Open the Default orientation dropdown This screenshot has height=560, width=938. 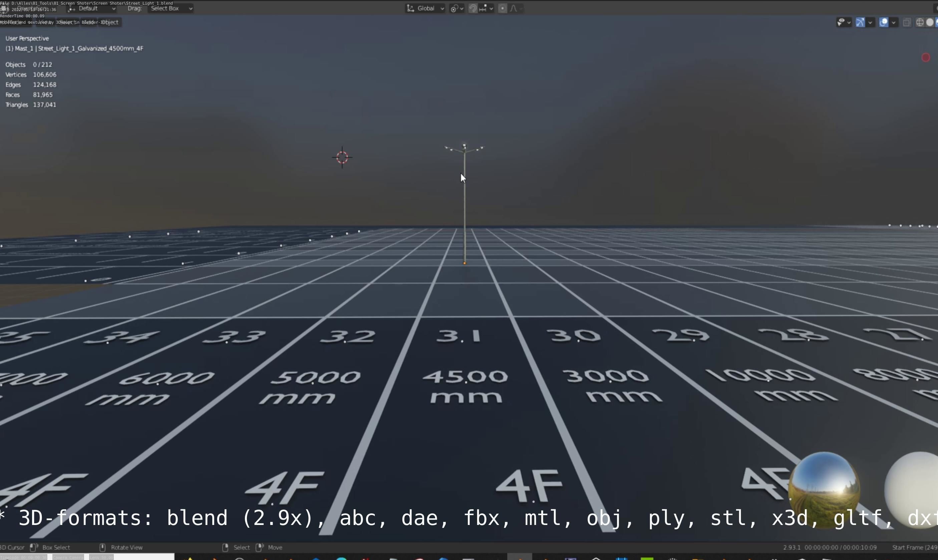coord(92,8)
